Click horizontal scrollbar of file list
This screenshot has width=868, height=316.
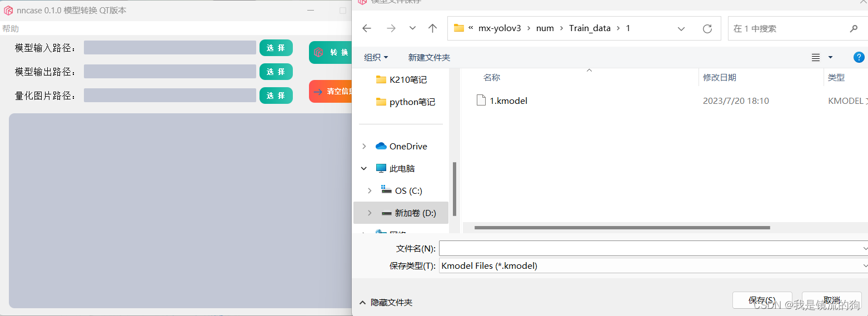pyautogui.click(x=622, y=228)
